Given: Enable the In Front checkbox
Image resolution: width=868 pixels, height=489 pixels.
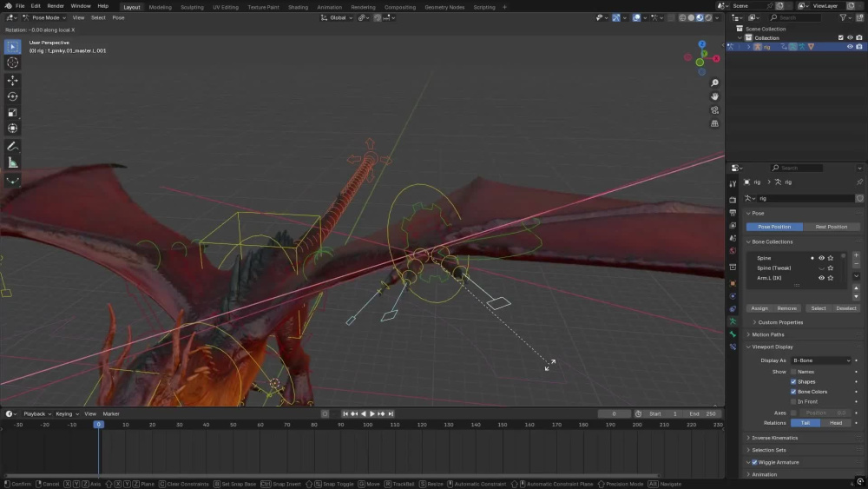Looking at the screenshot, I should coord(793,401).
